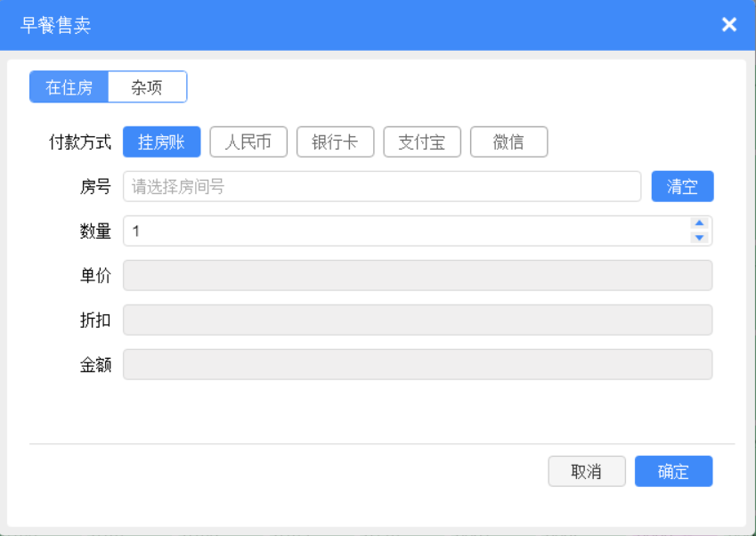Click the 清空 button
This screenshot has width=756, height=536.
[x=682, y=187]
